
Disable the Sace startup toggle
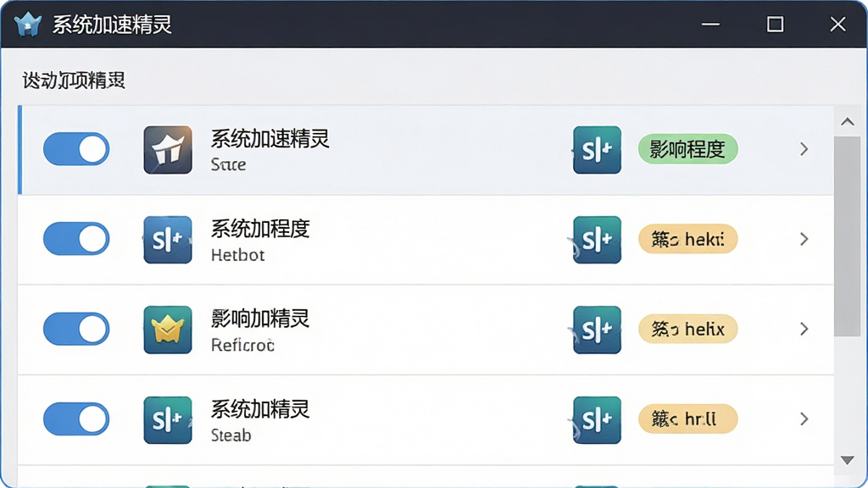tap(76, 149)
